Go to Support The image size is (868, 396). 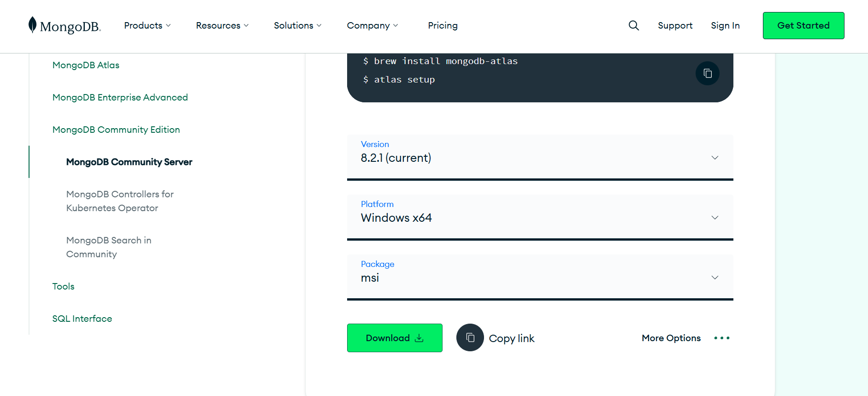pyautogui.click(x=675, y=25)
